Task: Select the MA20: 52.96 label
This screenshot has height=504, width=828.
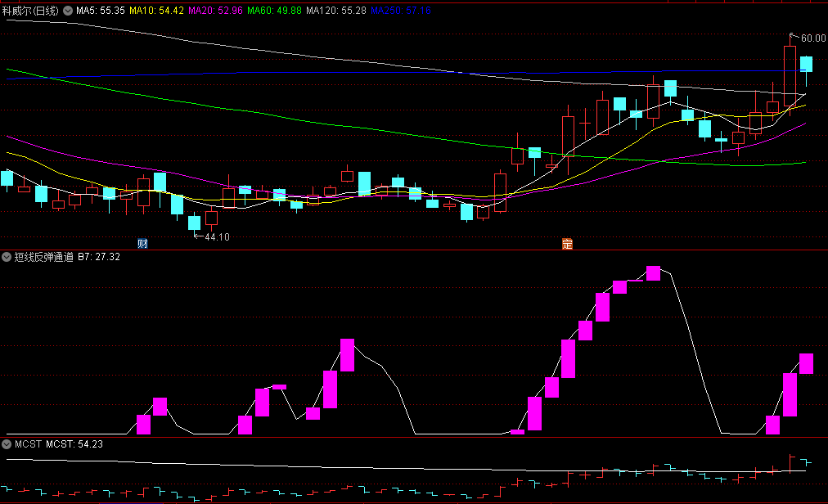Action: (x=215, y=11)
